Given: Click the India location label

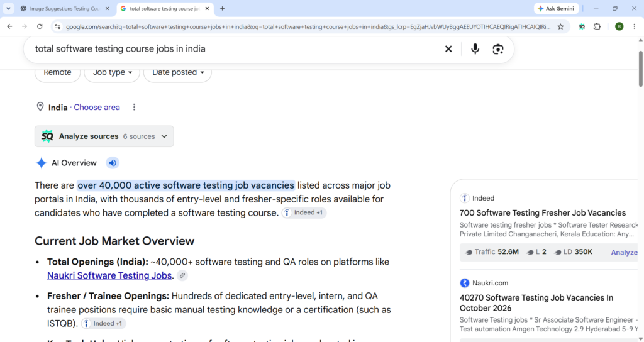Looking at the screenshot, I should coord(58,107).
